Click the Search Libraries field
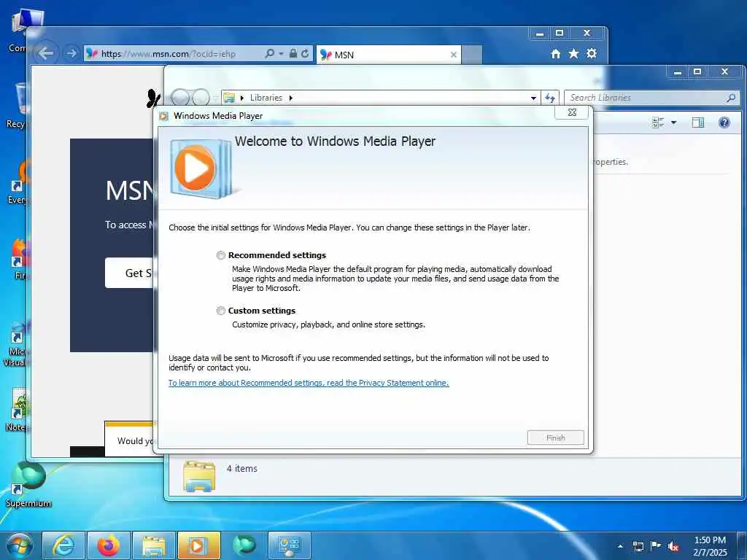Screen dimensions: 747x560 tap(646, 98)
